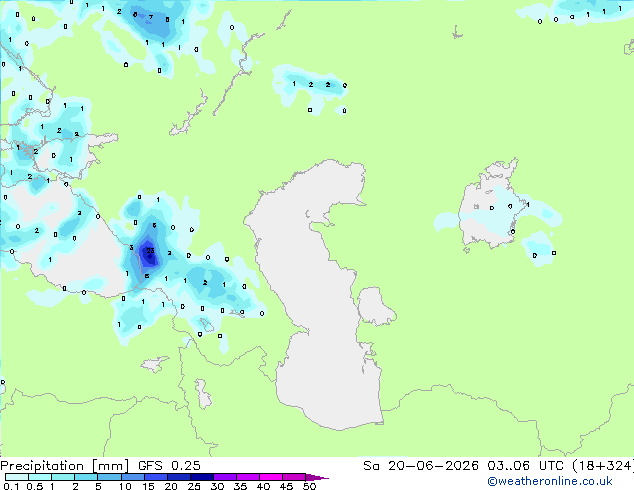Select the 5–10 mm legend color band
The height and width of the screenshot is (490, 634).
(x=109, y=477)
